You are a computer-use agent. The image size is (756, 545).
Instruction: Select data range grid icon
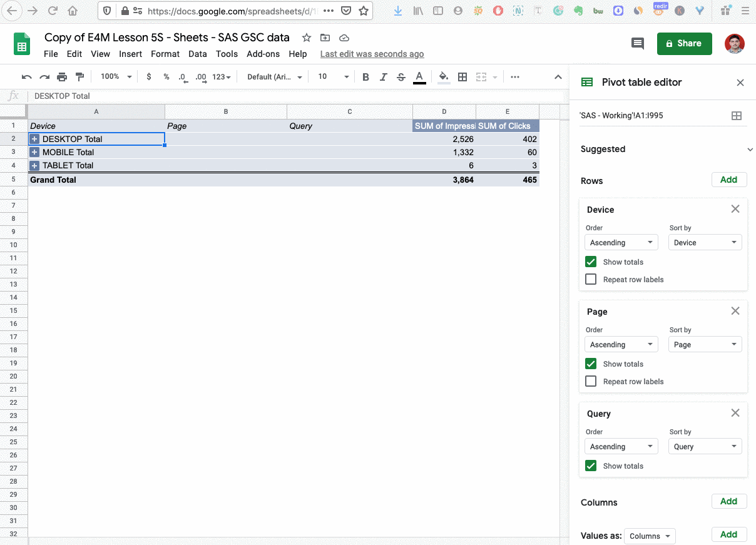point(737,116)
